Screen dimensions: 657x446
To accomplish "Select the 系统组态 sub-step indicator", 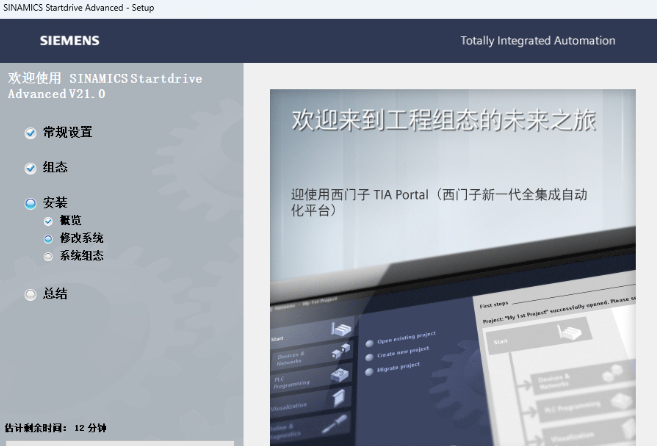I will (48, 256).
